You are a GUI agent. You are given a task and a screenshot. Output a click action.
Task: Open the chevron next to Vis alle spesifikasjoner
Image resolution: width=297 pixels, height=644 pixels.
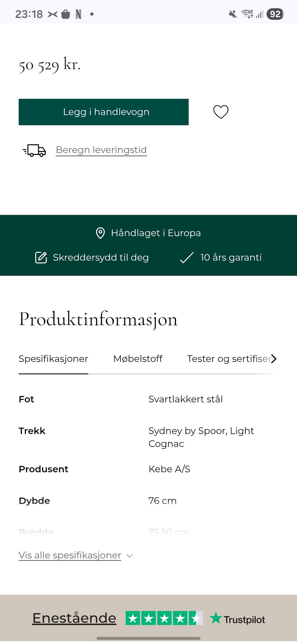click(129, 555)
